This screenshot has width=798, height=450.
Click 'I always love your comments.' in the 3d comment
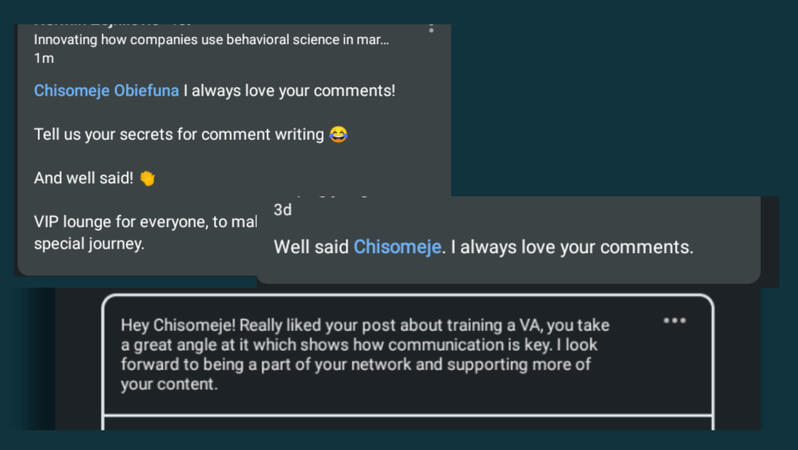(x=571, y=246)
